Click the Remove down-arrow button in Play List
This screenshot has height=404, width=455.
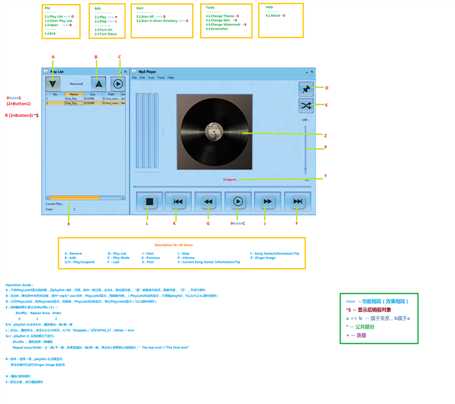click(x=53, y=84)
